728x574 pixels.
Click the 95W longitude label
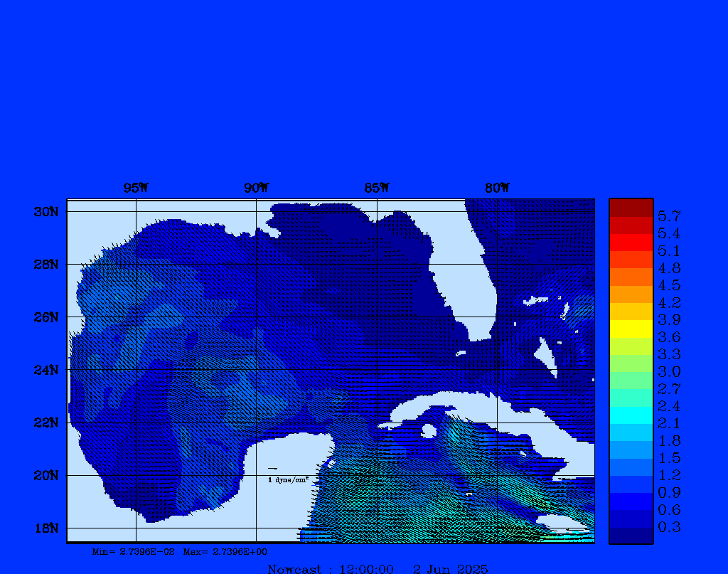[x=136, y=188]
